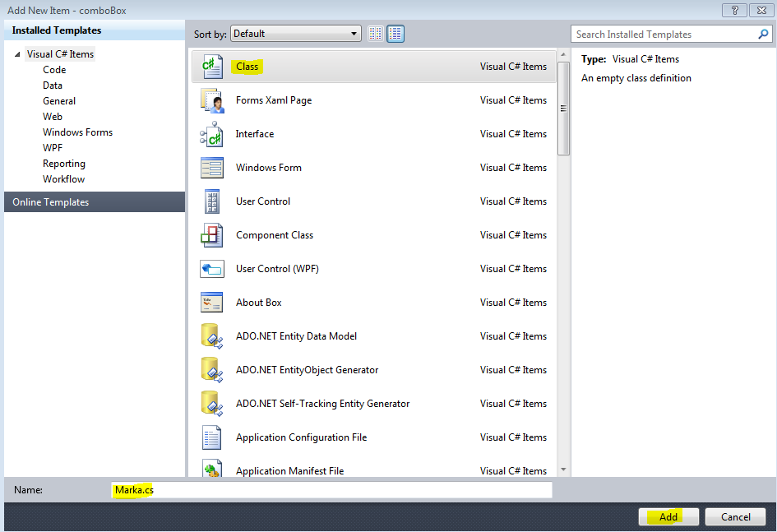Select the Application Manifest File name
Image resolution: width=777 pixels, height=532 pixels.
point(289,470)
